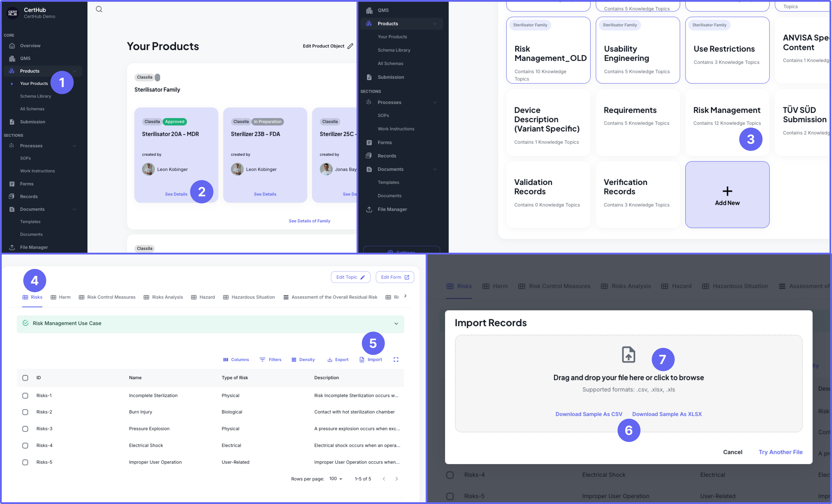The width and height of the screenshot is (832, 504).
Task: Check the checkbox for the Risks-1 row
Action: 25,396
